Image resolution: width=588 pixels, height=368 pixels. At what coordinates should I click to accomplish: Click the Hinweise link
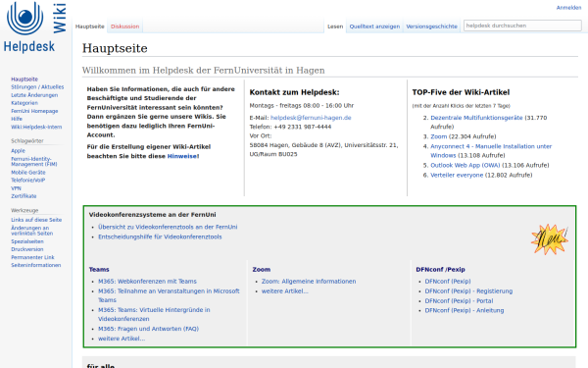click(183, 156)
